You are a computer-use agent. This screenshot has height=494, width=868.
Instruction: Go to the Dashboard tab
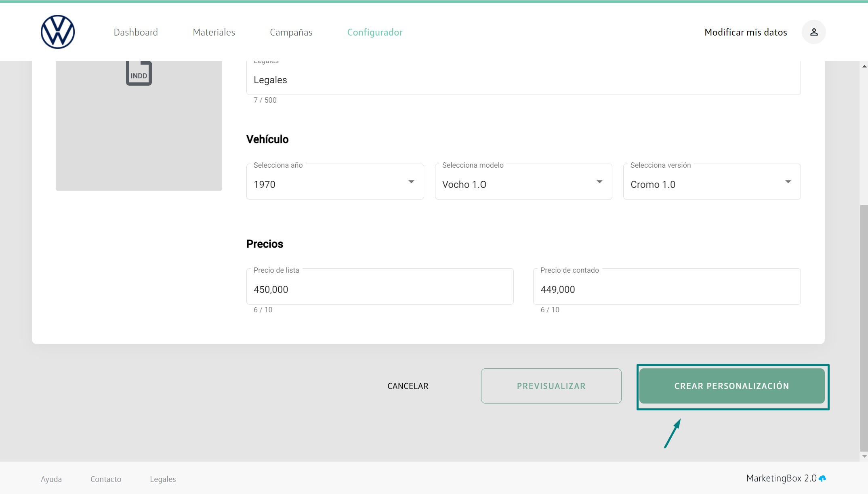point(136,32)
